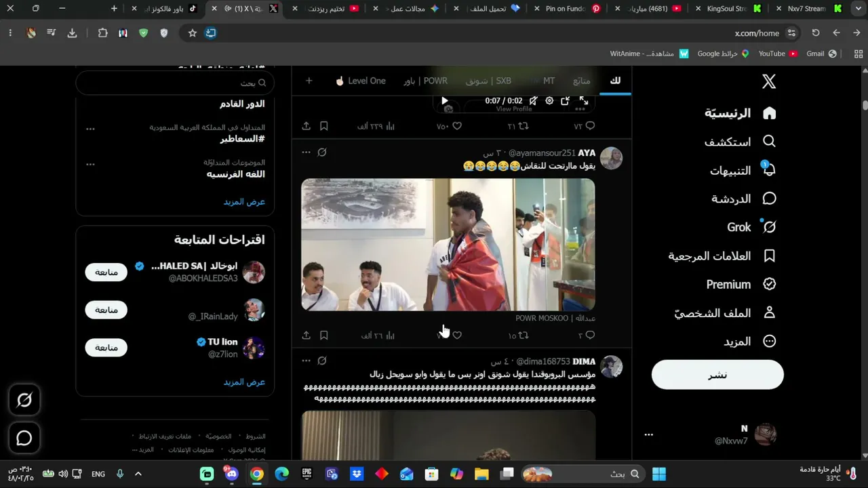Open Premium in the sidebar
Viewport: 868px width, 488px height.
coord(741,284)
